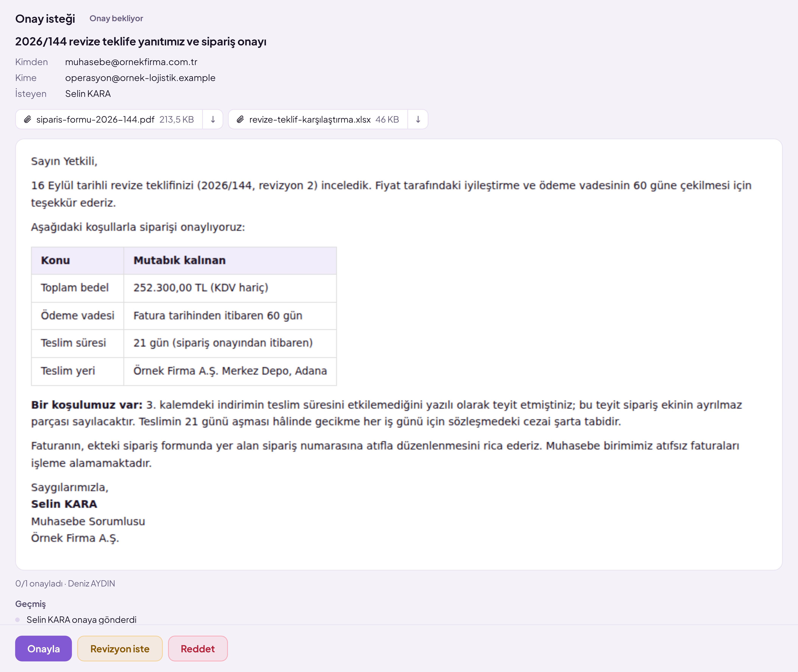Select sender muhasebe@ornekfirma.com.tr
The width and height of the screenshot is (798, 672).
point(131,62)
